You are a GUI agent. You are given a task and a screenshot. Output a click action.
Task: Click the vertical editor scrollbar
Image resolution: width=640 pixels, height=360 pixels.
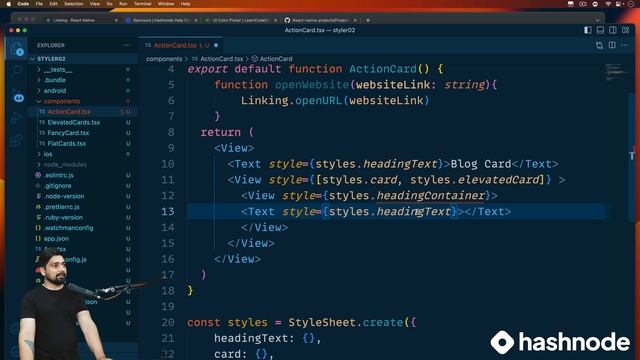coord(632,157)
